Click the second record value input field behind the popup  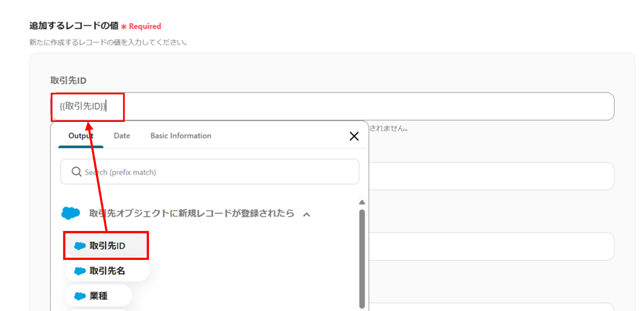(x=491, y=176)
